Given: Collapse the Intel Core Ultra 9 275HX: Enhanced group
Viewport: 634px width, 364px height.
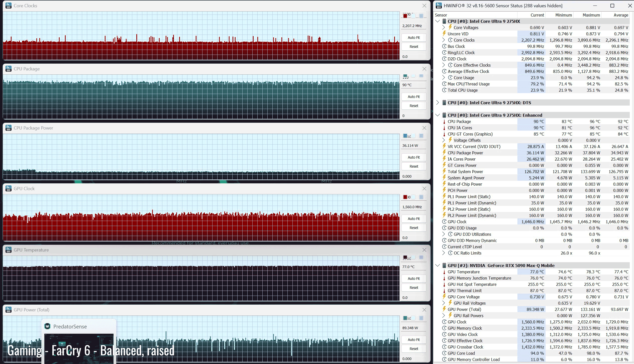Looking at the screenshot, I should point(438,115).
